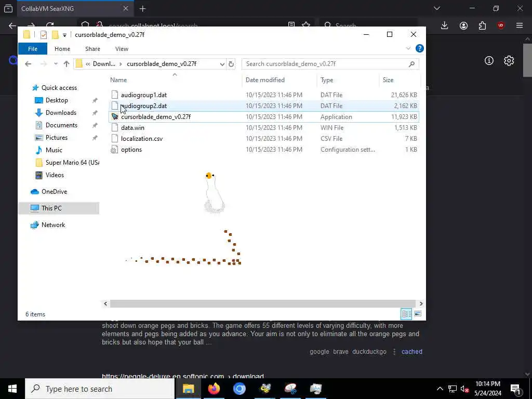Open the duckduckgo engine link
The image size is (532, 399).
click(369, 352)
